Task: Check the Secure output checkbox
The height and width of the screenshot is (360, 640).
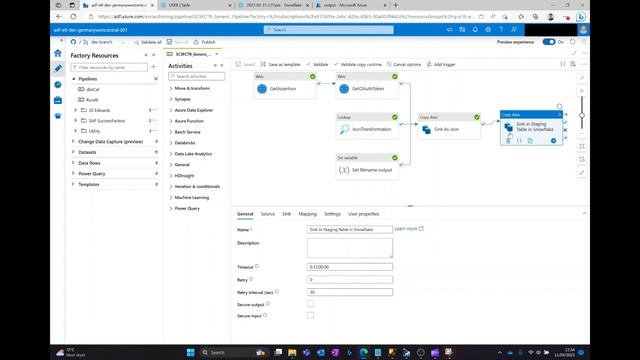Action: click(x=311, y=304)
